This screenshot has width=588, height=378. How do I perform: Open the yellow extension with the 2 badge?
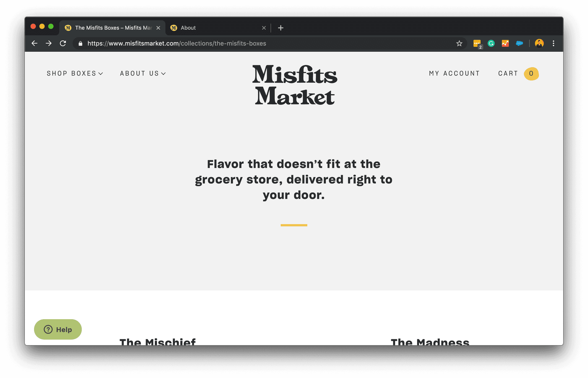[x=477, y=44]
